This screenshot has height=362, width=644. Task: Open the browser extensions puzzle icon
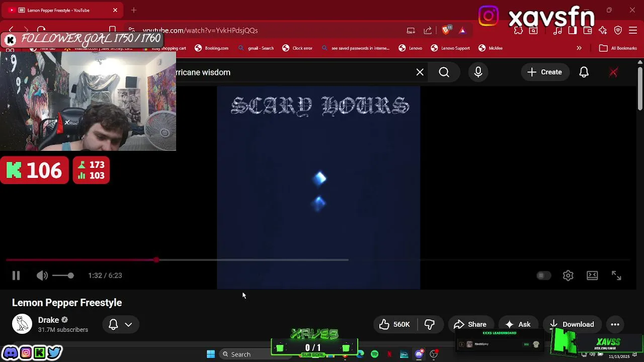(x=518, y=30)
